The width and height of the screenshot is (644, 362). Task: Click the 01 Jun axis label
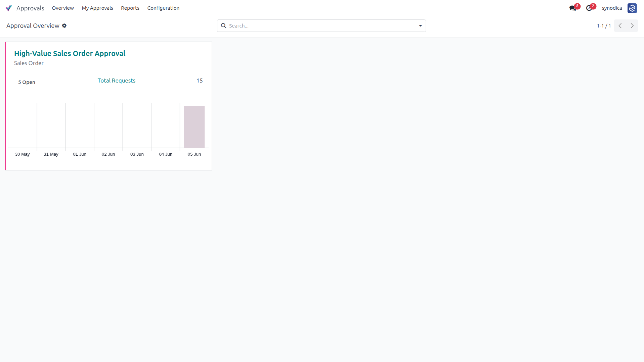(x=80, y=154)
